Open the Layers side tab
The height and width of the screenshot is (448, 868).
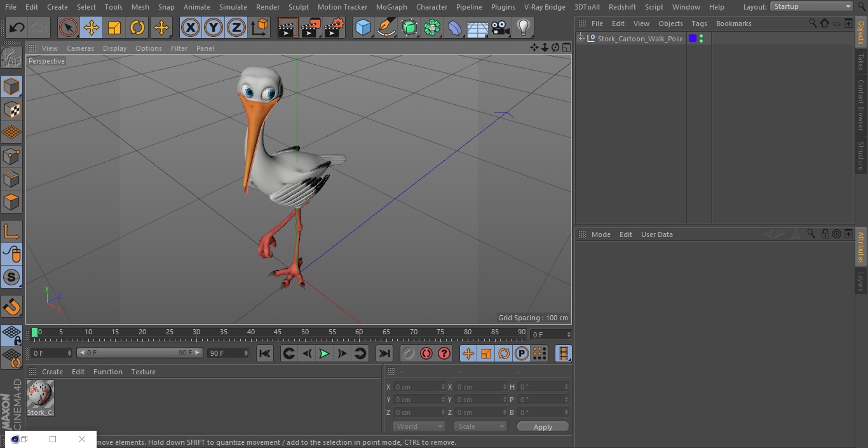coord(861,282)
